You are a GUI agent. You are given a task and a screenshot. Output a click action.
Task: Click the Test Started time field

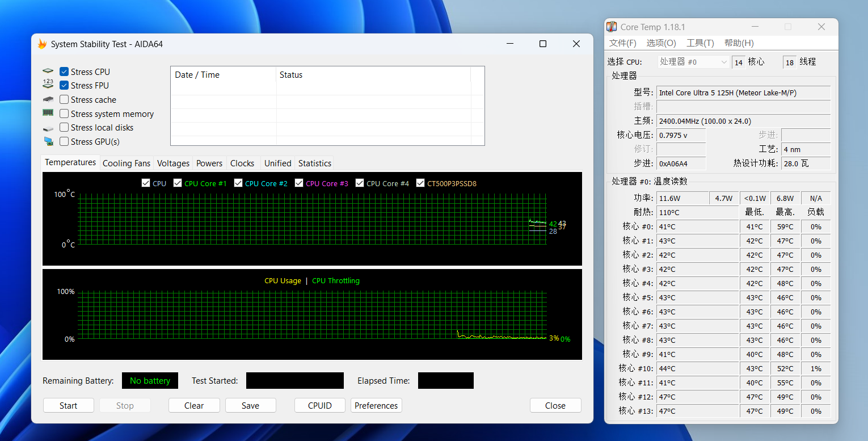(x=295, y=381)
